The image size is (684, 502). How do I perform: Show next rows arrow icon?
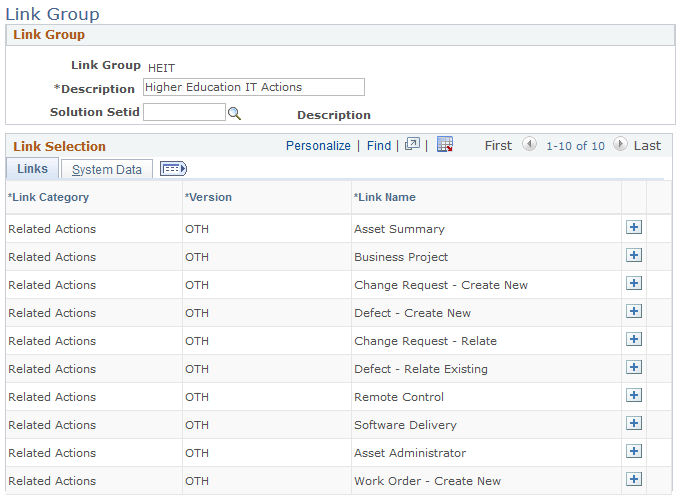pos(620,144)
